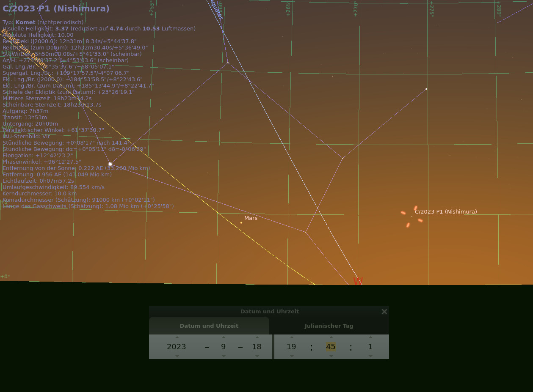
Task: Click the highlighted minutes field 45
Action: click(x=331, y=347)
